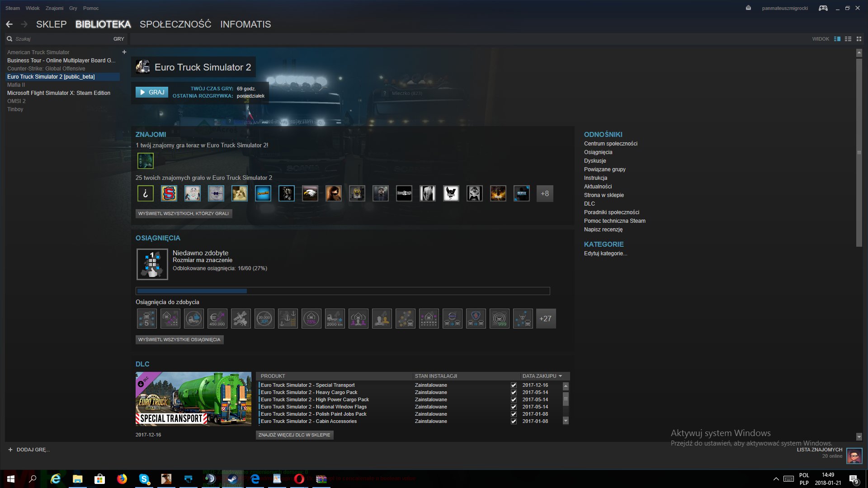Open the GRY filter dropdown
Image resolution: width=868 pixels, height=488 pixels.
[x=118, y=39]
